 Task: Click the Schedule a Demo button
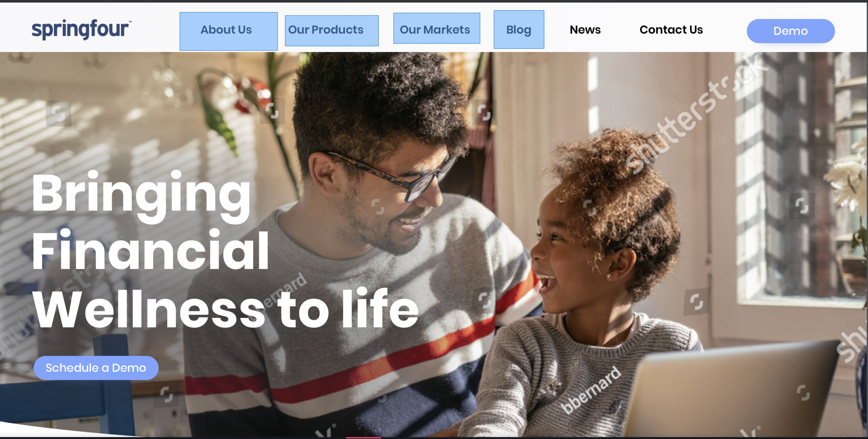(x=96, y=368)
